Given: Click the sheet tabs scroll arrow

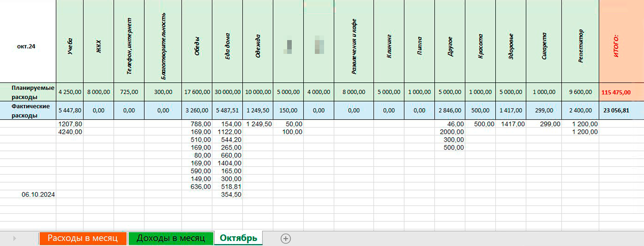Looking at the screenshot, I should click(14, 239).
